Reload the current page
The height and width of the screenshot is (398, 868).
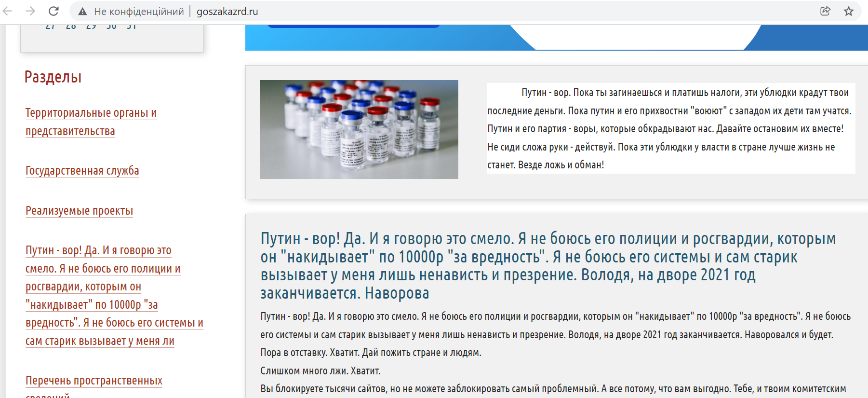(x=53, y=11)
